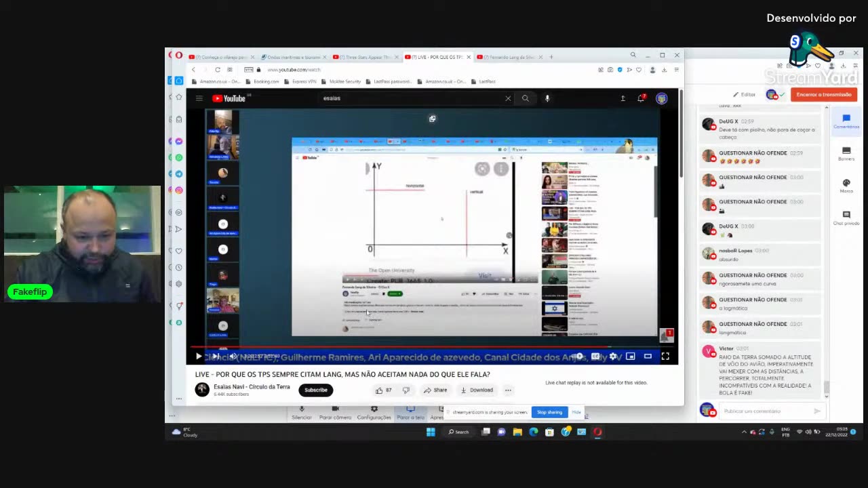Open player settings gear
The width and height of the screenshot is (868, 488).
[x=613, y=356]
